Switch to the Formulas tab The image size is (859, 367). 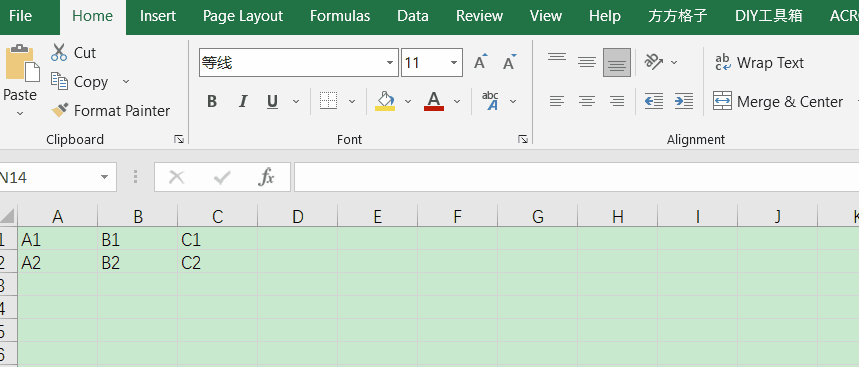pos(340,16)
